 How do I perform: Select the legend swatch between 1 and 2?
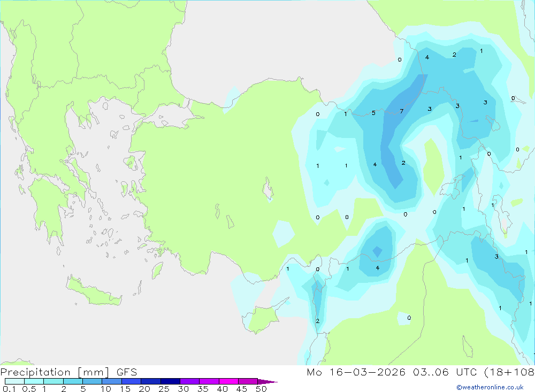[53, 381]
